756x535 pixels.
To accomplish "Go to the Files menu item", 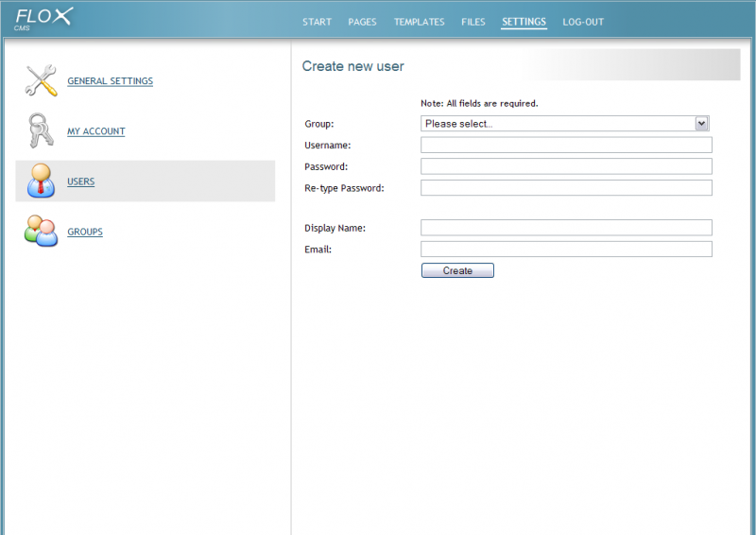I will pos(473,22).
